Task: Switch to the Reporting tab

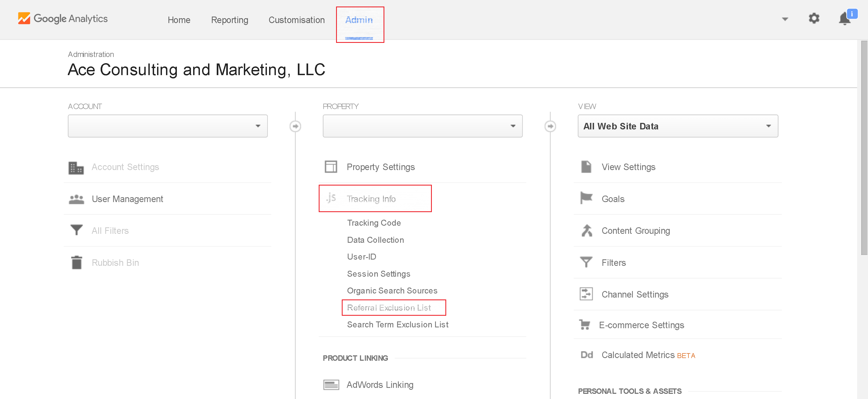Action: pos(229,20)
